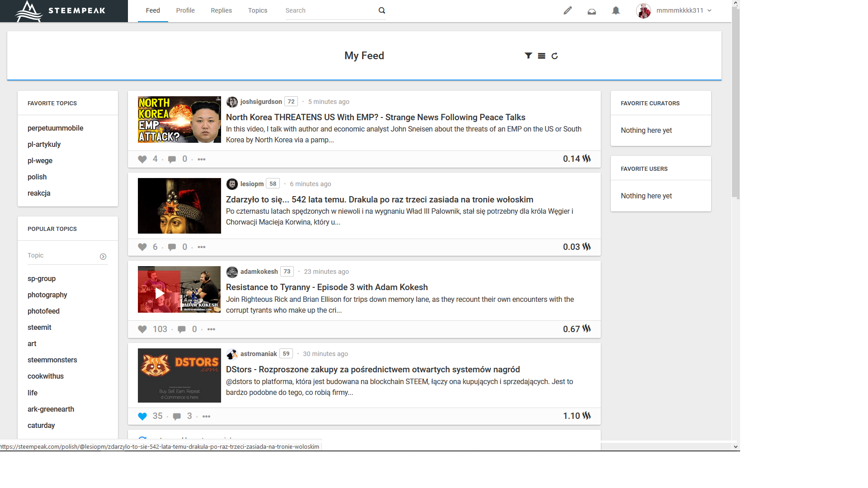Screen dimensions: 868x488
Task: Open popular topic life
Action: coord(33,393)
